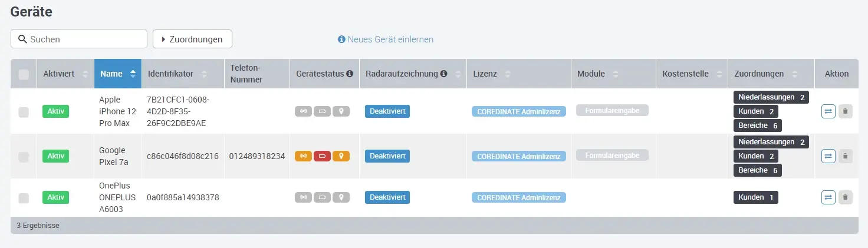Click the battery status icon for OnePlus ONEPLUS A6003
868x248 pixels.
322,197
